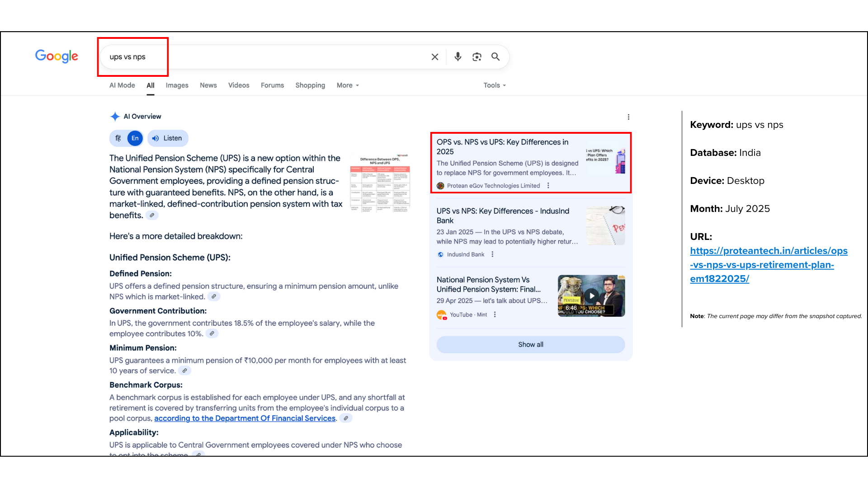Open the Images tab
Image resolution: width=868 pixels, height=488 pixels.
[x=177, y=85]
